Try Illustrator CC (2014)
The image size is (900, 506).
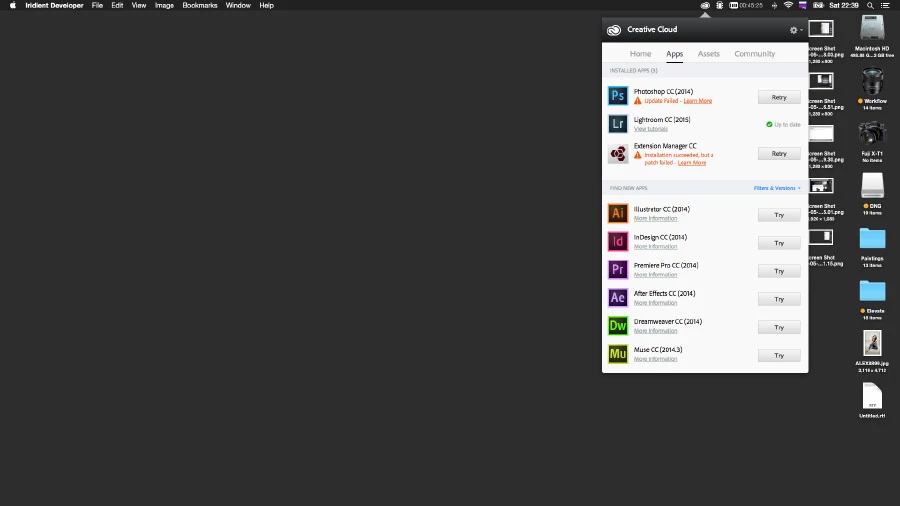(779, 215)
